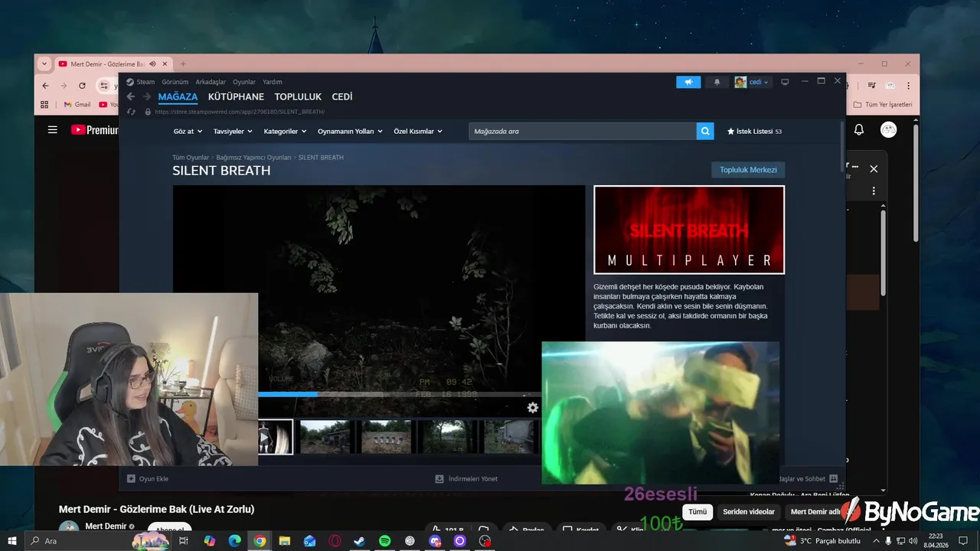Click the SILENT BREATH header capsule image

point(689,230)
